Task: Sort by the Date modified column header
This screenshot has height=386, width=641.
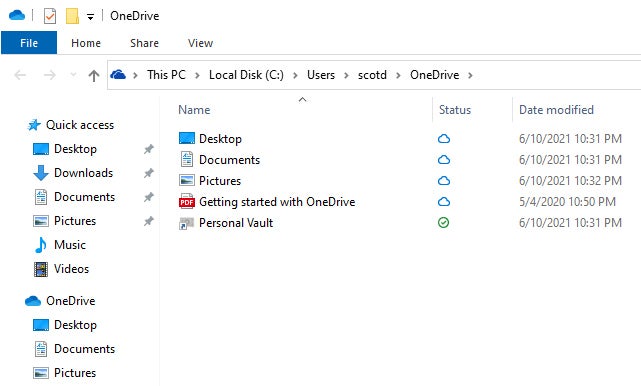Action: [x=556, y=110]
